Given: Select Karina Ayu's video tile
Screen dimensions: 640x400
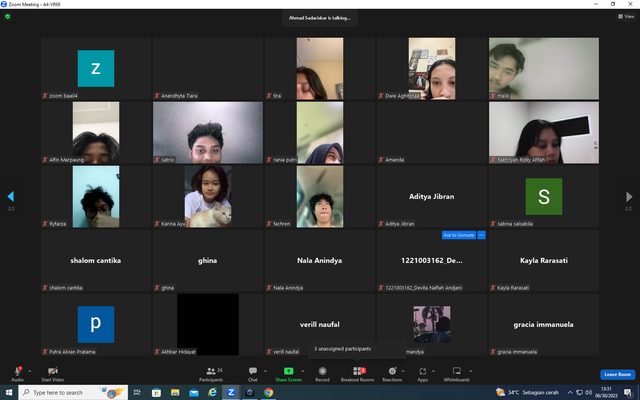Looking at the screenshot, I should pyautogui.click(x=208, y=196).
